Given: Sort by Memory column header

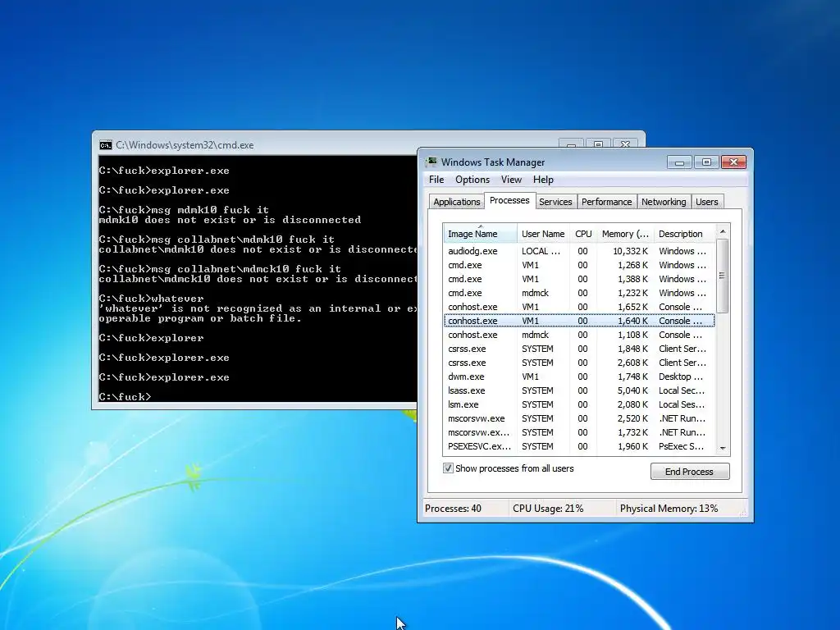Looking at the screenshot, I should tap(624, 234).
